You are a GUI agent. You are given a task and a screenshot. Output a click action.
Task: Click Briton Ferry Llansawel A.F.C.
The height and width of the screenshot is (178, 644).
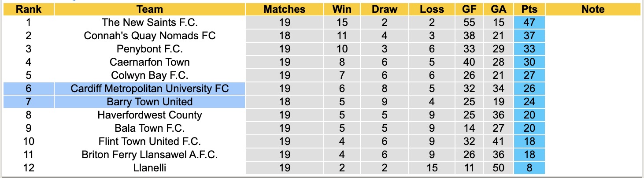point(150,155)
